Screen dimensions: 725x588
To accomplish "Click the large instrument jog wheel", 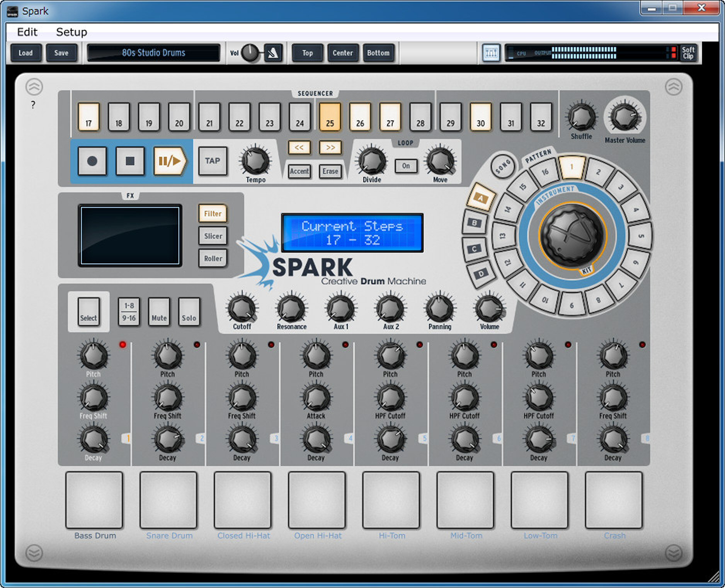I will [572, 235].
